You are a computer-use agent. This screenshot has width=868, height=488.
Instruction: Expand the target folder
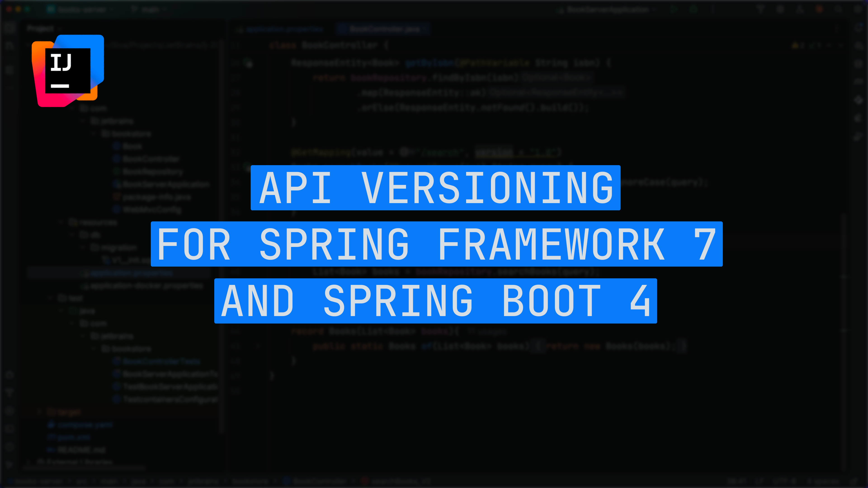[39, 412]
